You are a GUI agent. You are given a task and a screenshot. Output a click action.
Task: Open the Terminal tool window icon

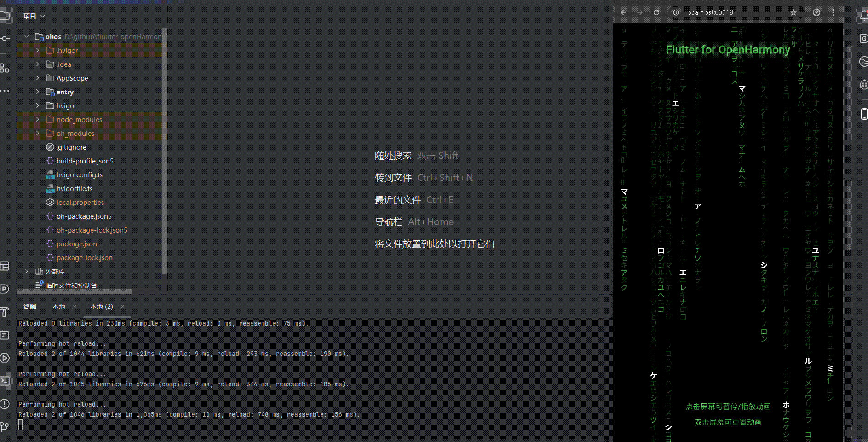pos(5,381)
